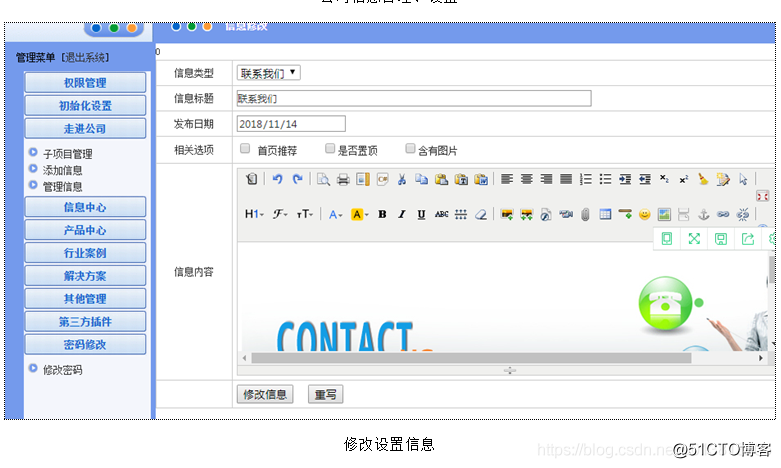781x468 pixels.
Task: Open the 产品中心 menu
Action: 85,230
